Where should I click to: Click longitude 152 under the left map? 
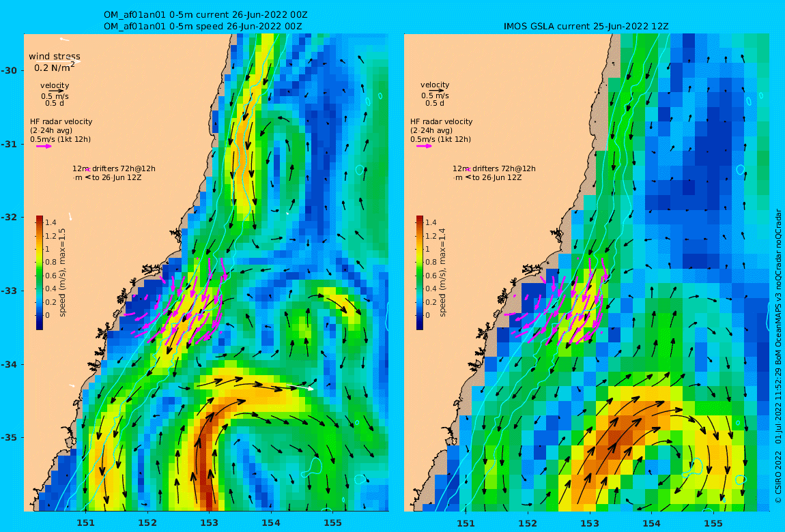pos(147,523)
